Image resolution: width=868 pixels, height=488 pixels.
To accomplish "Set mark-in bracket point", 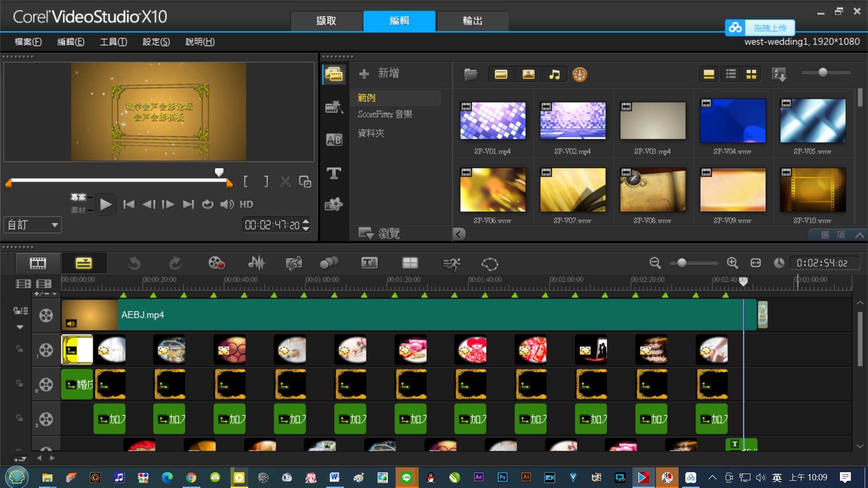I will tap(245, 182).
